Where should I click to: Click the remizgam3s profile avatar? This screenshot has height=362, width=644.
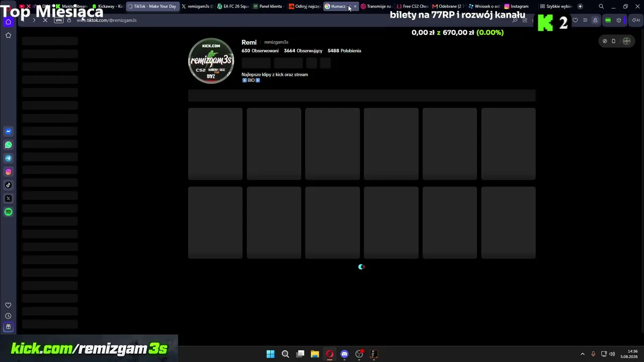pos(211,61)
